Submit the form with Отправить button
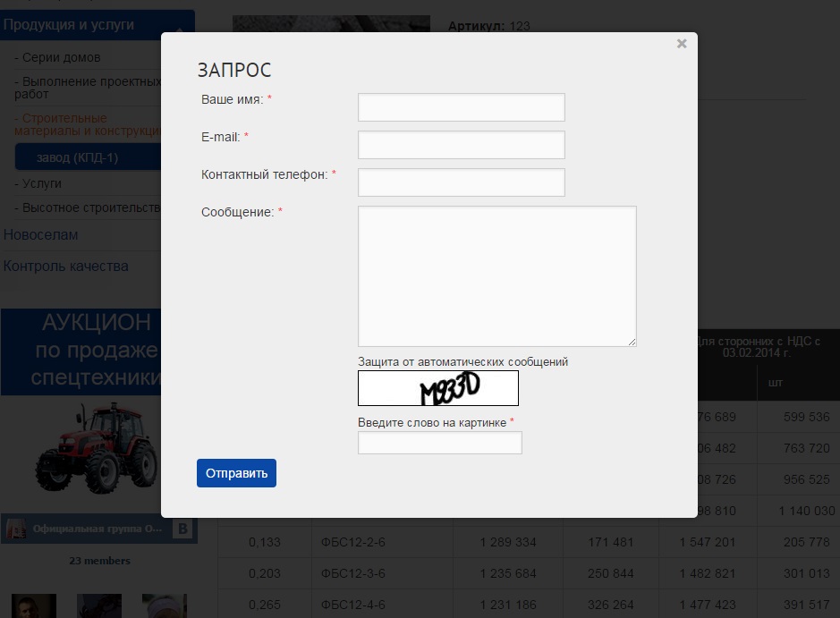840x618 pixels. coord(236,473)
